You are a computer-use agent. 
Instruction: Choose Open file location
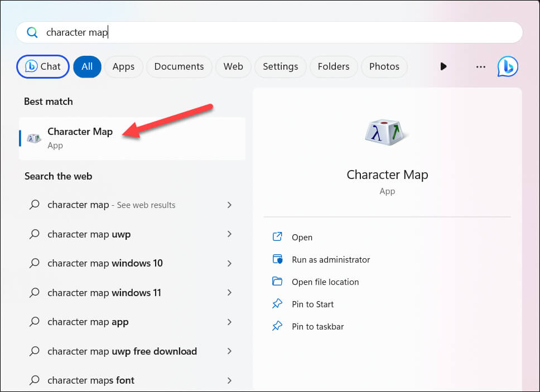tap(325, 282)
